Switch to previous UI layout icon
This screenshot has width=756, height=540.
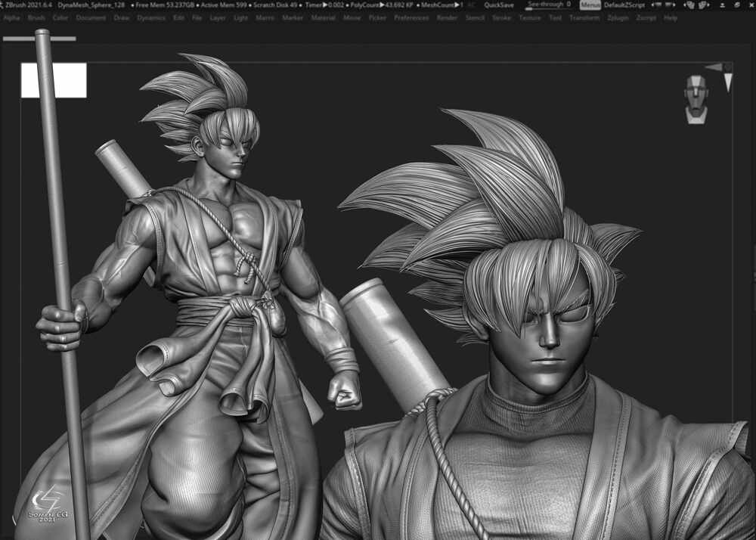pyautogui.click(x=657, y=5)
